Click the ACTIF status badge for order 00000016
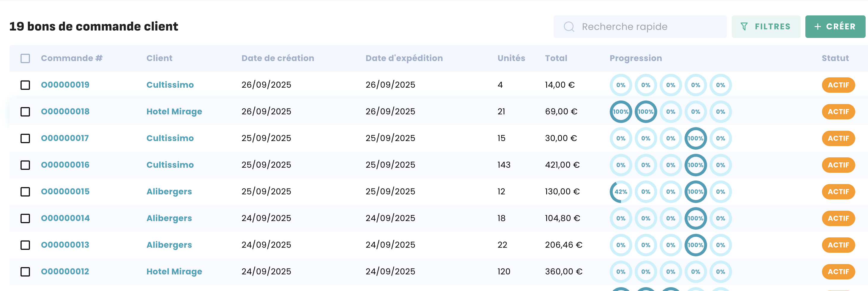This screenshot has width=868, height=291. pyautogui.click(x=838, y=165)
